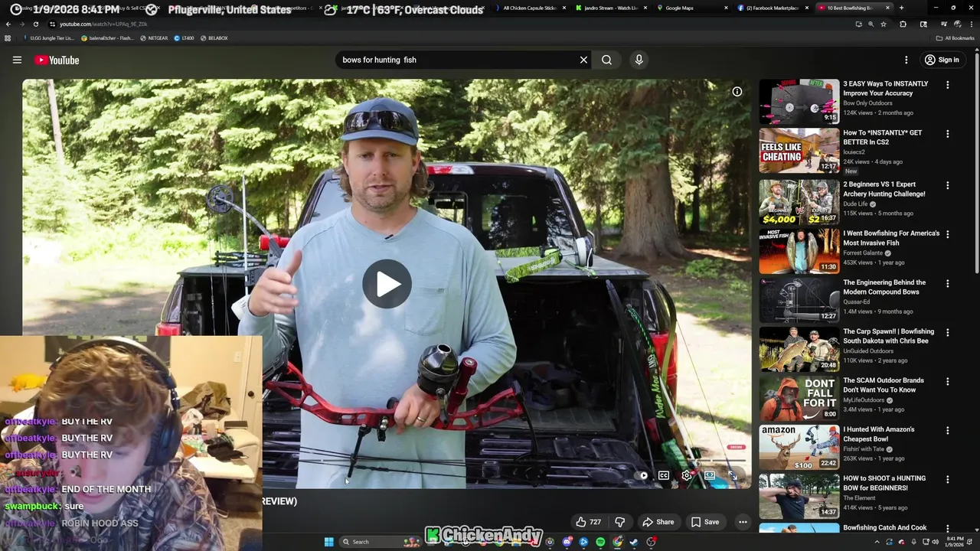Open a new browser tab

pos(901,8)
